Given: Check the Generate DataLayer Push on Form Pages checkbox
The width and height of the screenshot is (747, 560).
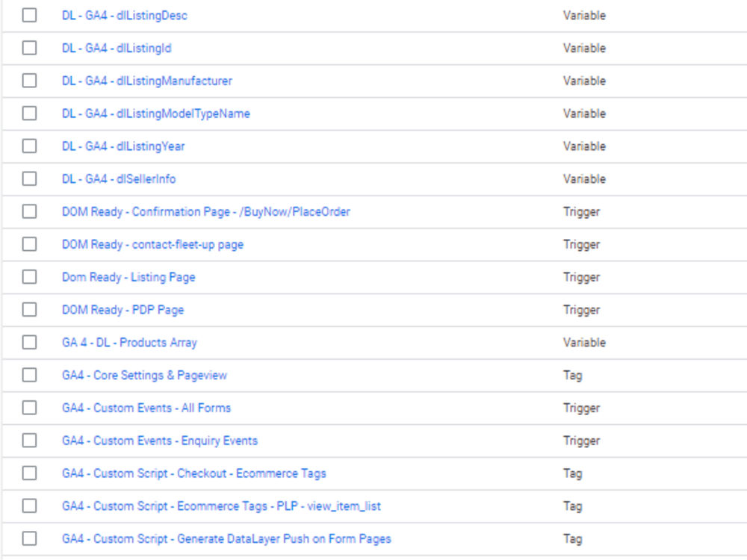Looking at the screenshot, I should (29, 538).
